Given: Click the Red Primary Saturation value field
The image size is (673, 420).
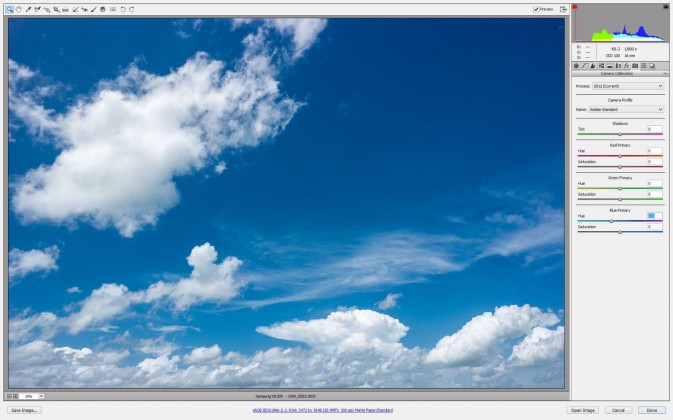Looking at the screenshot, I should coord(655,162).
